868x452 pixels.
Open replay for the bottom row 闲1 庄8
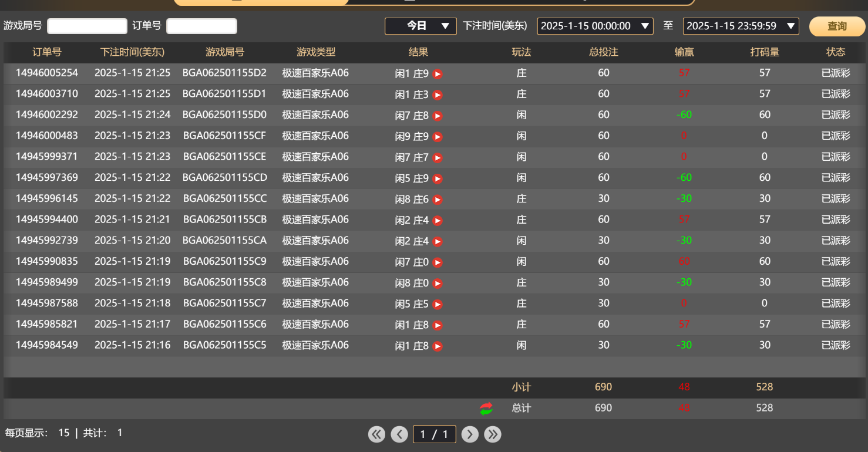[438, 346]
